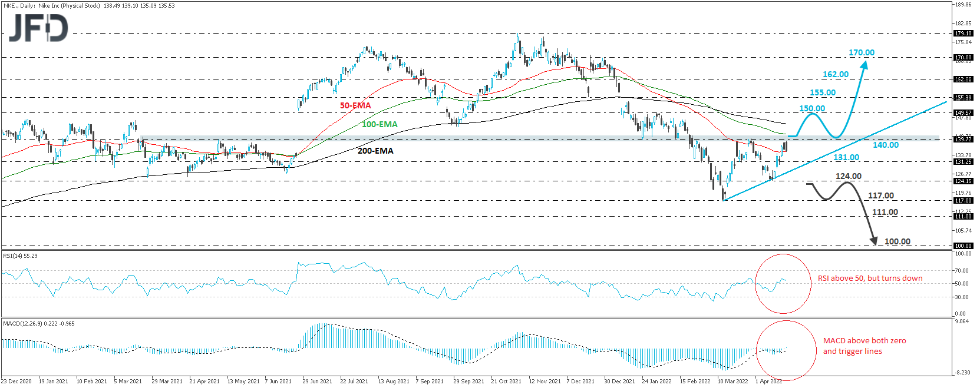Click the 175.84 value on the price axis
The image size is (980, 388).
tap(963, 42)
